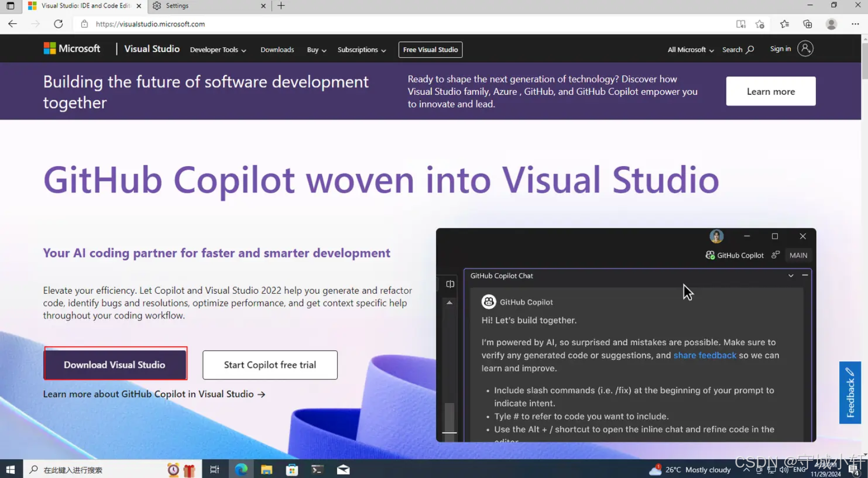The width and height of the screenshot is (868, 478).
Task: Launch Microsoft Edge from taskbar
Action: [241, 470]
